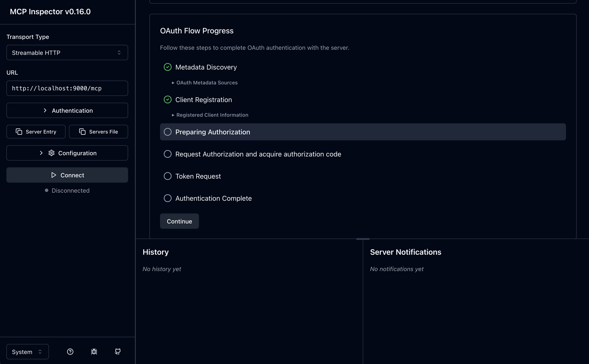
Task: Click the Authentication Complete step label
Action: (213, 198)
